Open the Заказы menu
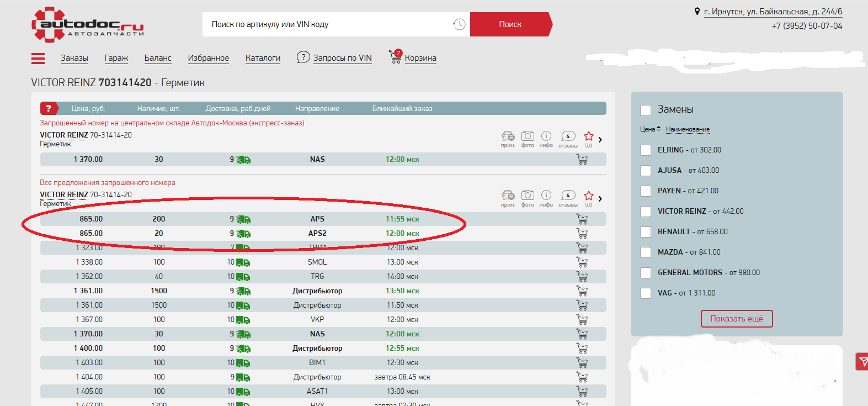 pos(74,58)
